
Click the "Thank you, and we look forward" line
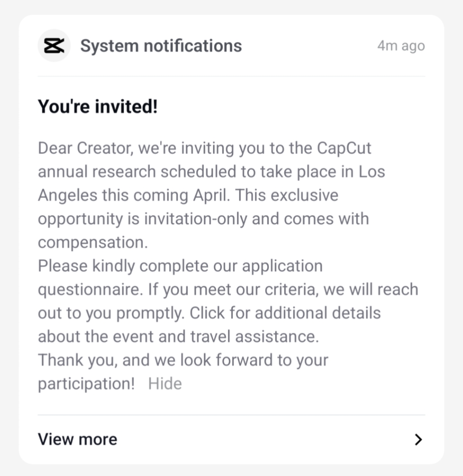183,360
